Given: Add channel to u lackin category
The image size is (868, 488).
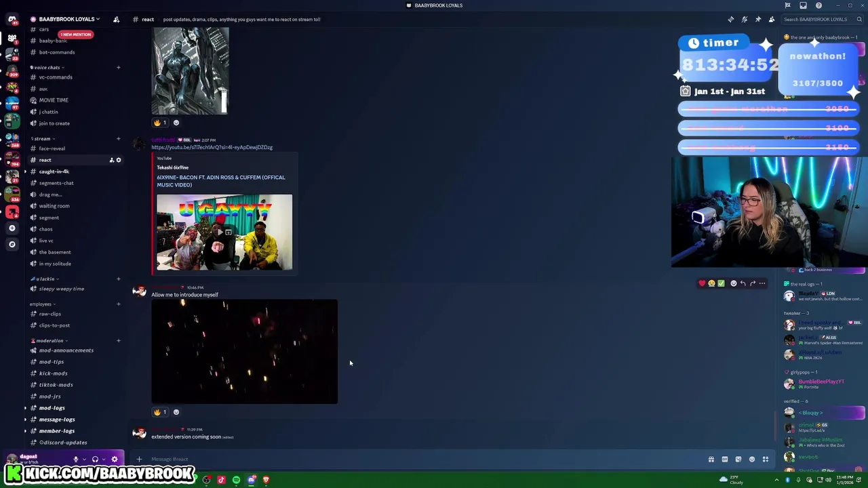Looking at the screenshot, I should pyautogui.click(x=118, y=279).
